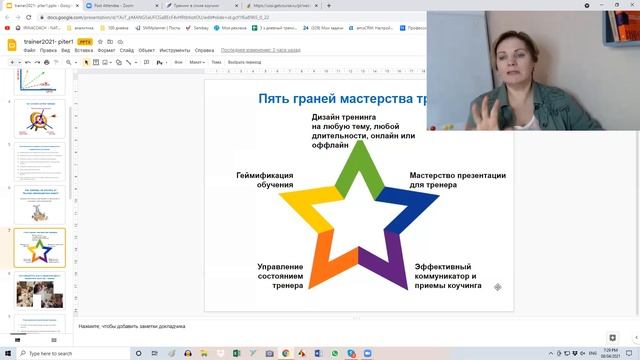Star the trainer2021-piter1 presentation
The height and width of the screenshot is (360, 640).
click(x=100, y=42)
